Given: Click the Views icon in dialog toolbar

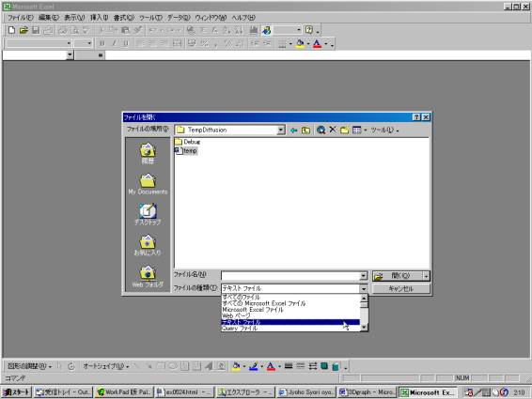Looking at the screenshot, I should point(356,130).
